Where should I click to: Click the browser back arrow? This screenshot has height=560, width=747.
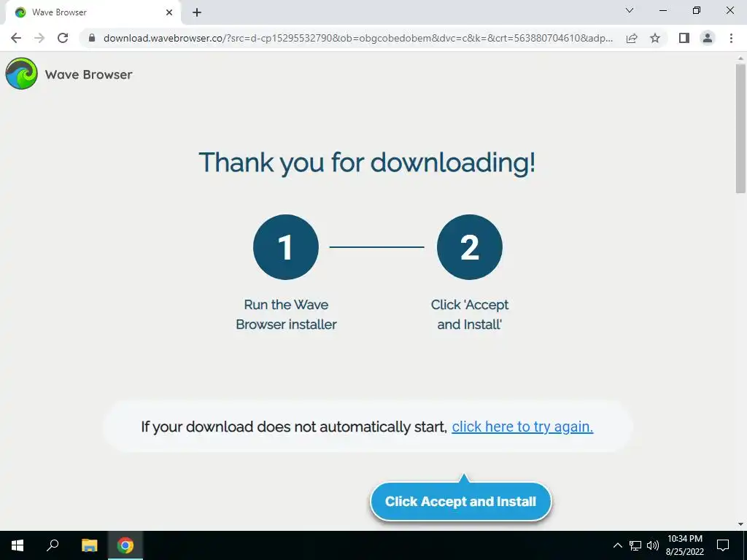click(16, 38)
